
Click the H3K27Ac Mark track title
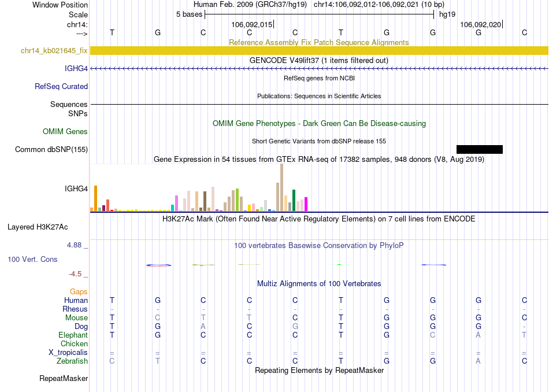point(319,219)
